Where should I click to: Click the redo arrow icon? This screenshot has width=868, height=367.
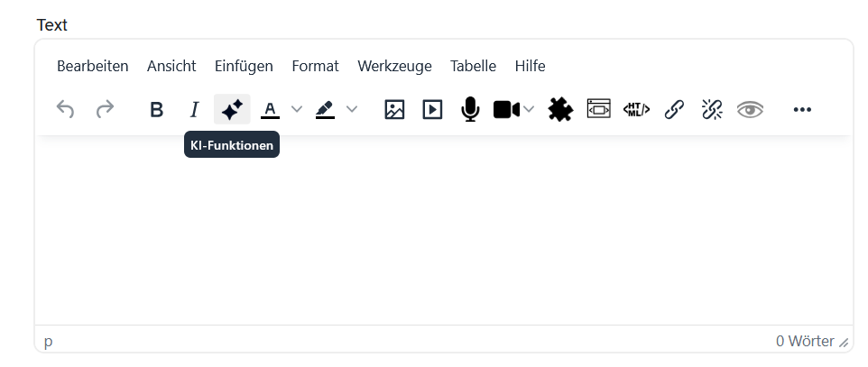click(105, 110)
